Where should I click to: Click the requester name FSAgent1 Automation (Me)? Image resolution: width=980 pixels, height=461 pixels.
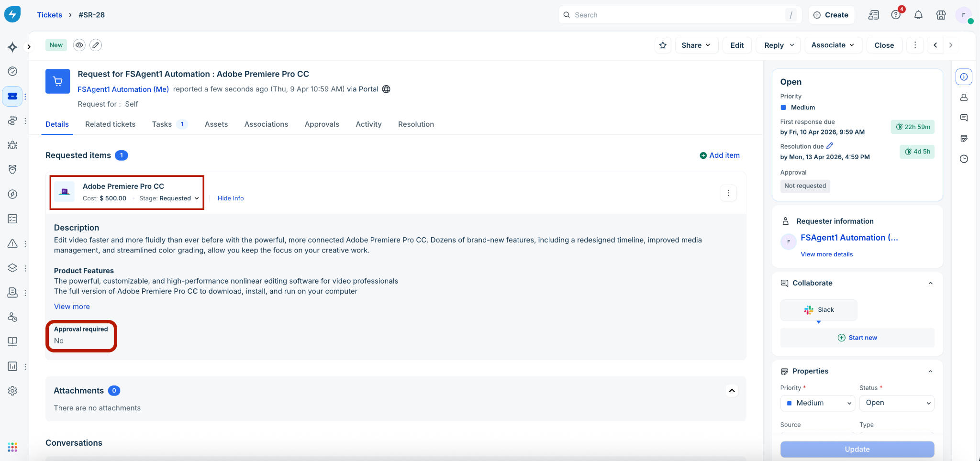[123, 89]
